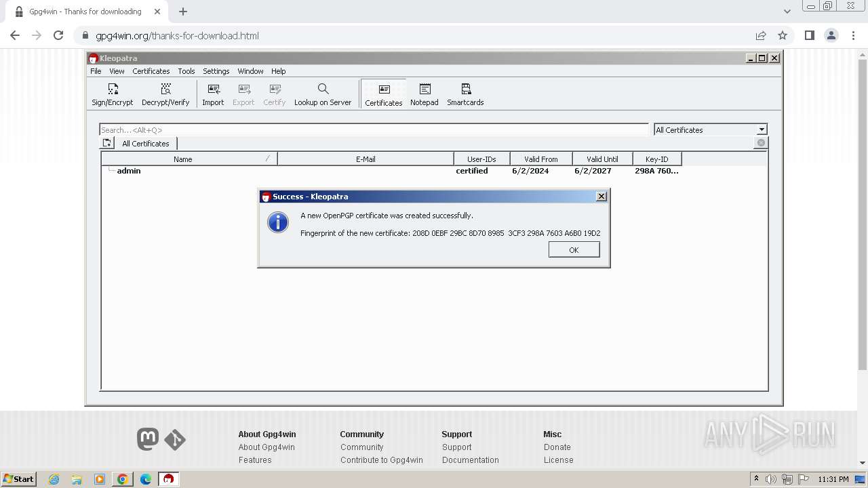Click the new tab icon beside All Certificates
The width and height of the screenshot is (868, 488).
(x=107, y=143)
